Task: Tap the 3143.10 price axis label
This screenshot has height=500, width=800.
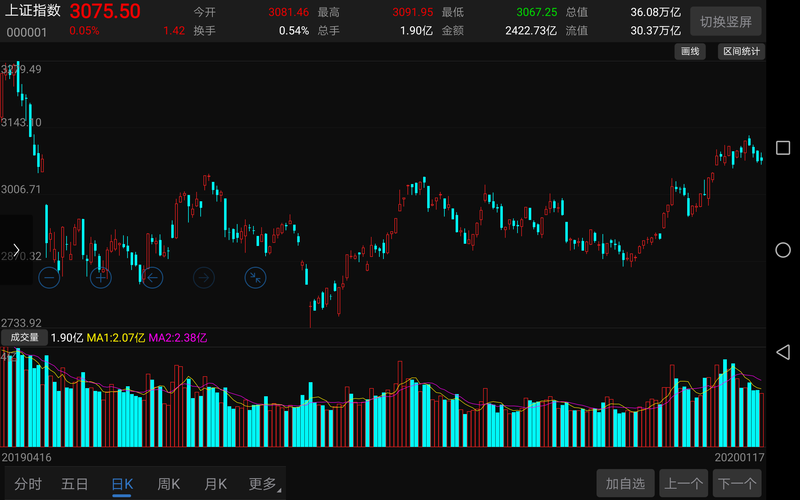Action: (x=21, y=122)
